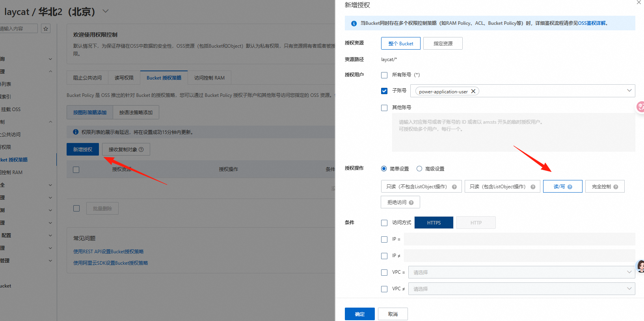Enable the 访问方式 condition checkbox
Image resolution: width=644 pixels, height=321 pixels.
click(x=384, y=223)
